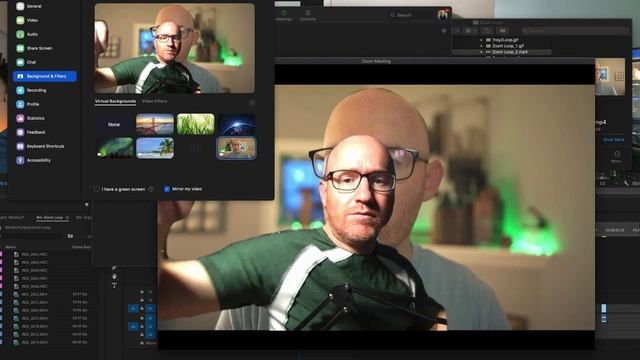Screen dimensions: 640x360
Task: Choose the beach palm tree background
Action: pos(155,148)
